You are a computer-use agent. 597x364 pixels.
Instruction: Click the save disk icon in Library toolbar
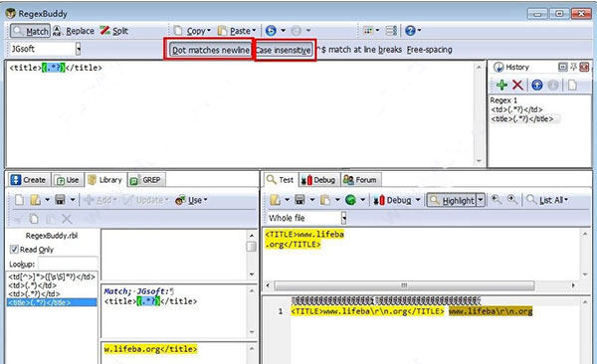tap(60, 200)
